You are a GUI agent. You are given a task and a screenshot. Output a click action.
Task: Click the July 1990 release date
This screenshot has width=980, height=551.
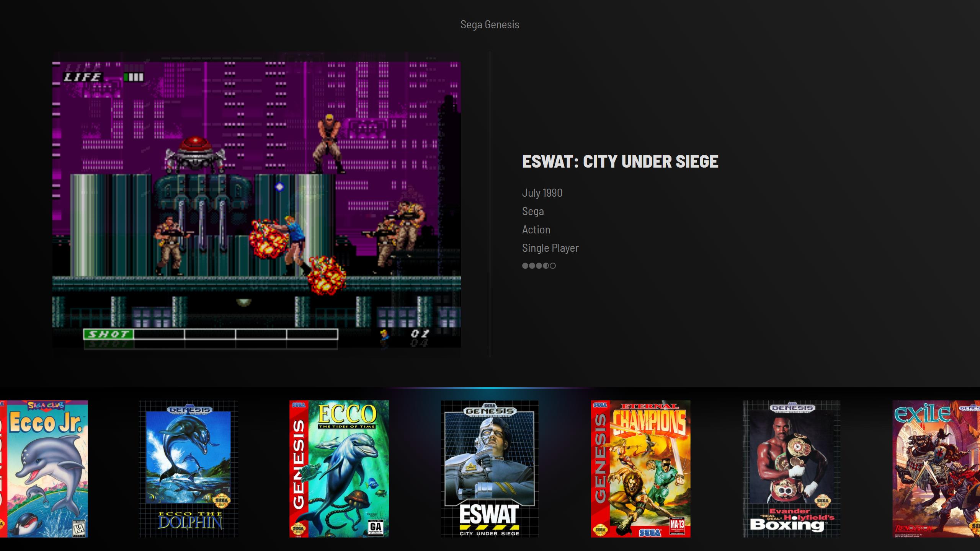coord(542,193)
